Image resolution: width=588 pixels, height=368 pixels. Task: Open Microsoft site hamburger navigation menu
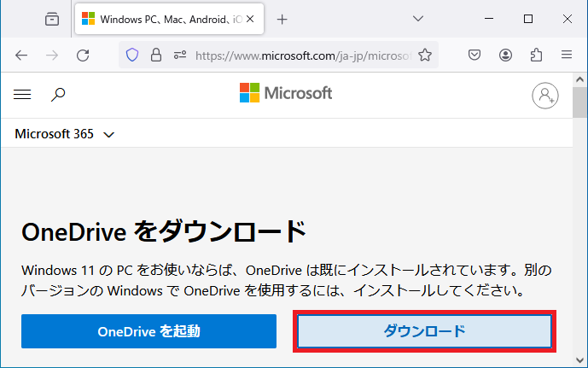(x=22, y=95)
